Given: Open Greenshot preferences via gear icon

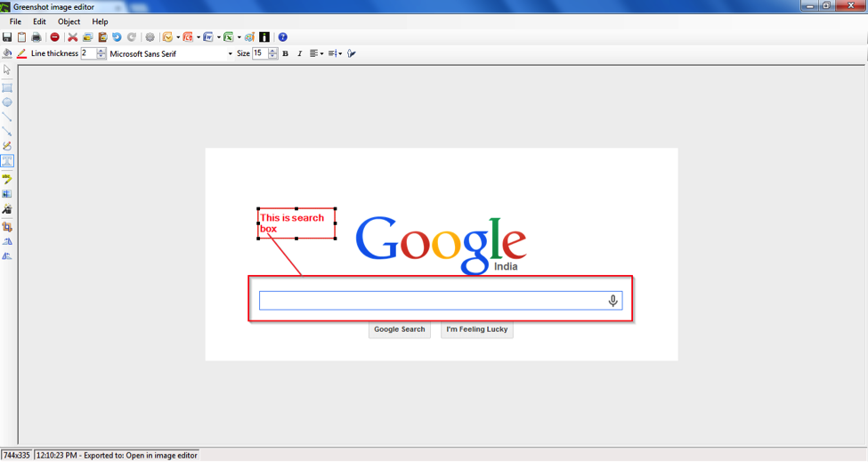Looking at the screenshot, I should click(150, 37).
